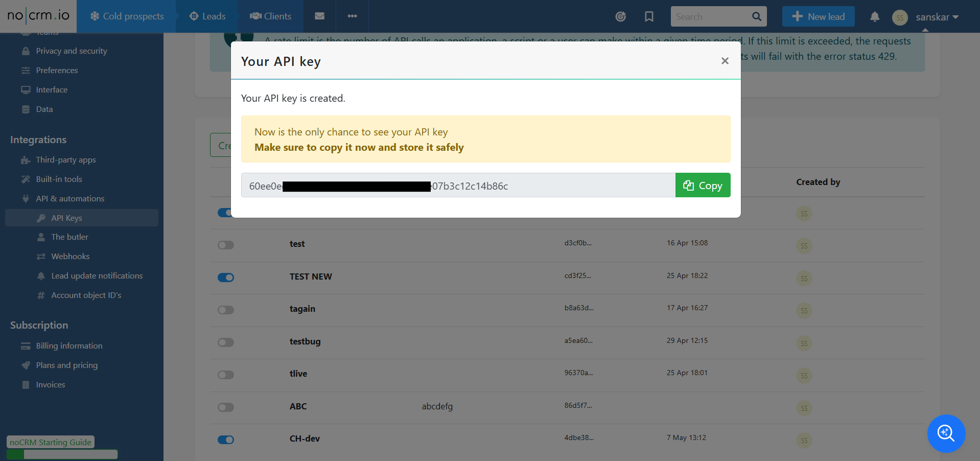Switch to Clients tab
The image size is (980, 461).
pyautogui.click(x=270, y=16)
